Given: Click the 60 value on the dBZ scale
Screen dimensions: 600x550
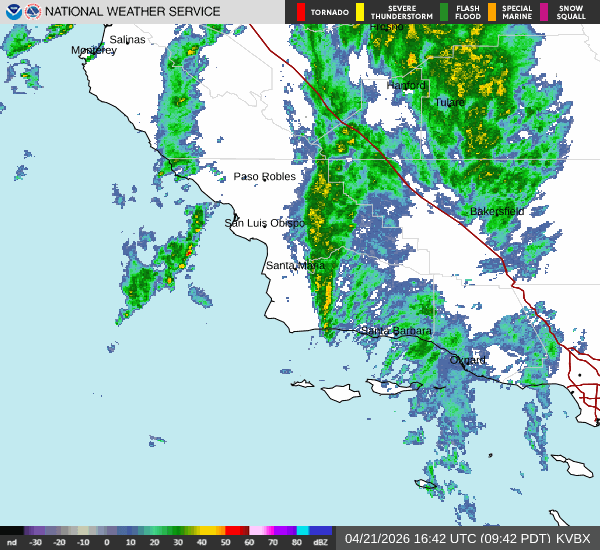Looking at the screenshot, I should (x=249, y=542).
